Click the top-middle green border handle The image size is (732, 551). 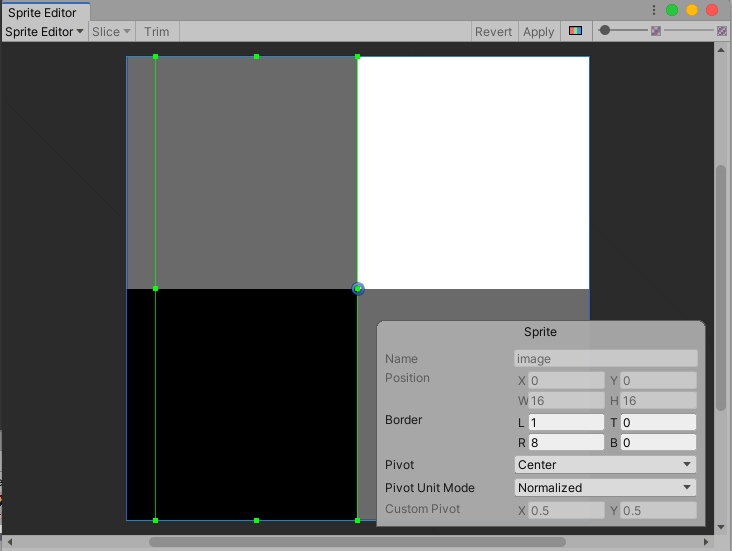[256, 57]
